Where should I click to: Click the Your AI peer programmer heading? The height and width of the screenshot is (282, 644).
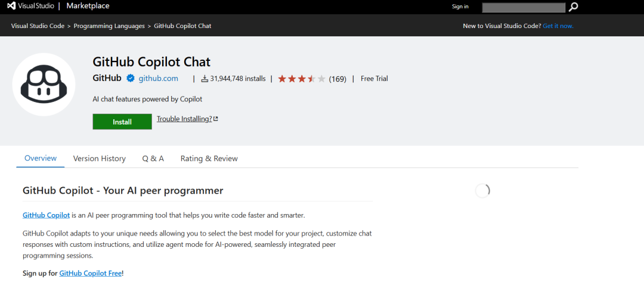[x=123, y=190]
